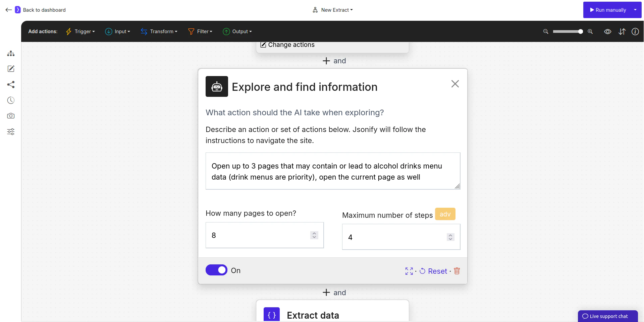
Task: Open the Transform actions menu
Action: point(159,31)
